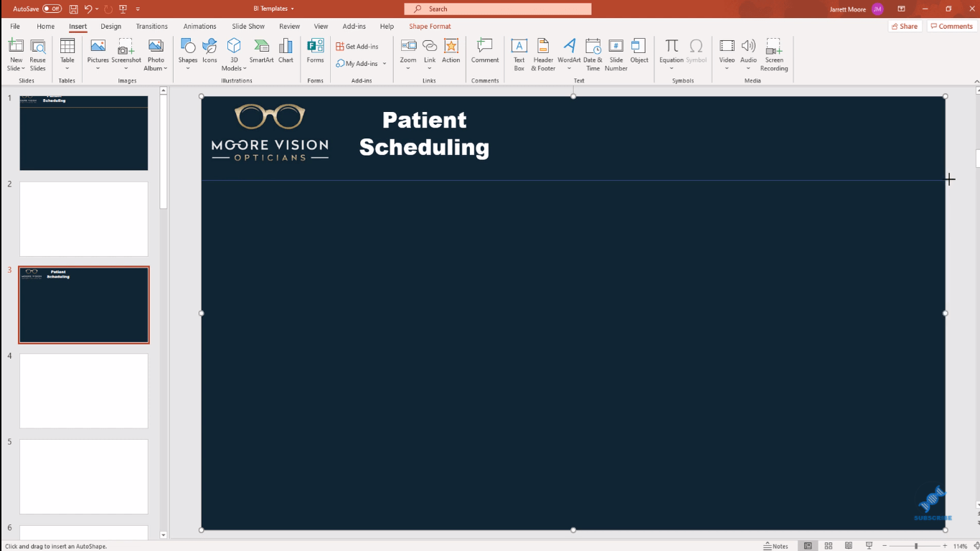Open the Equation dropdown

point(672,68)
